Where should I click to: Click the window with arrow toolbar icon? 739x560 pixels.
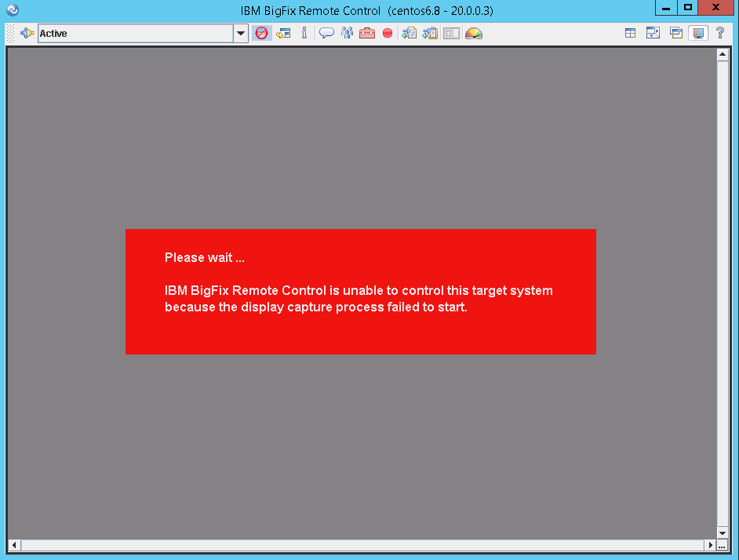[283, 33]
